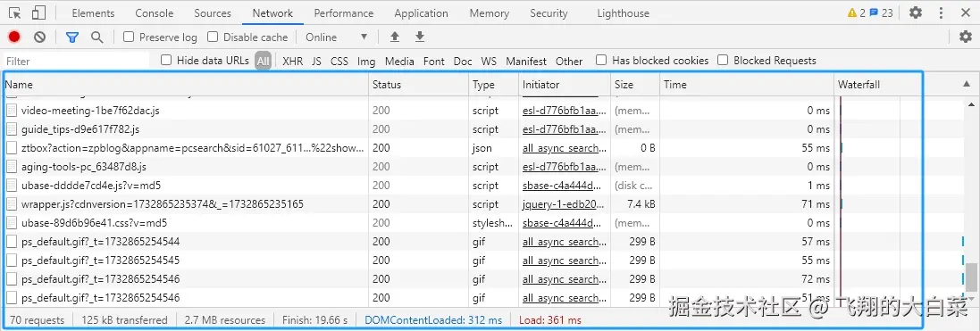Viewport: 980px width, 331px height.
Task: Check Has blocked cookies
Action: (601, 60)
